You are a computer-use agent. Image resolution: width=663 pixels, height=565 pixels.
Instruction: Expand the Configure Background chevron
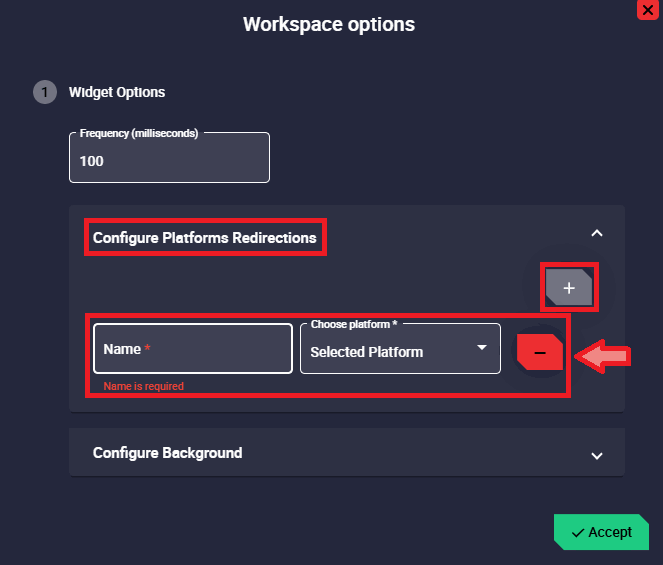pos(597,455)
